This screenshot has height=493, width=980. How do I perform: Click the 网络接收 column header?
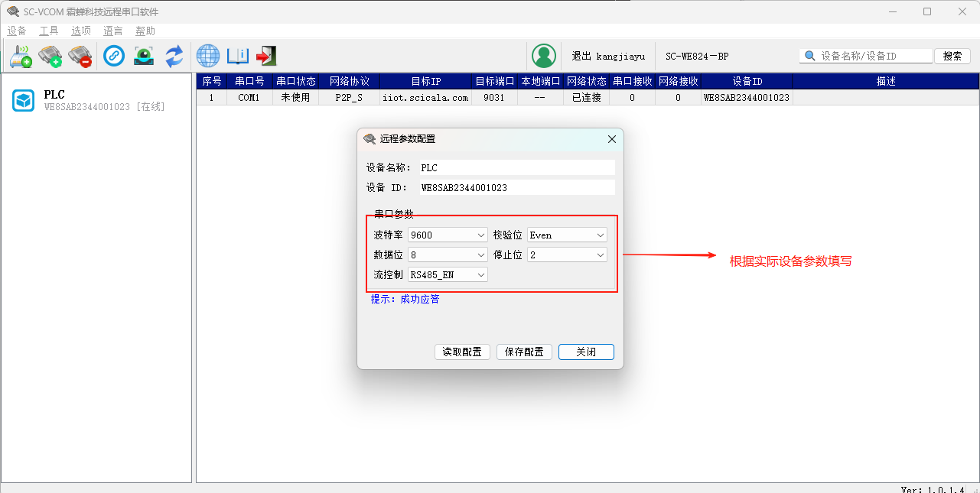pyautogui.click(x=678, y=82)
